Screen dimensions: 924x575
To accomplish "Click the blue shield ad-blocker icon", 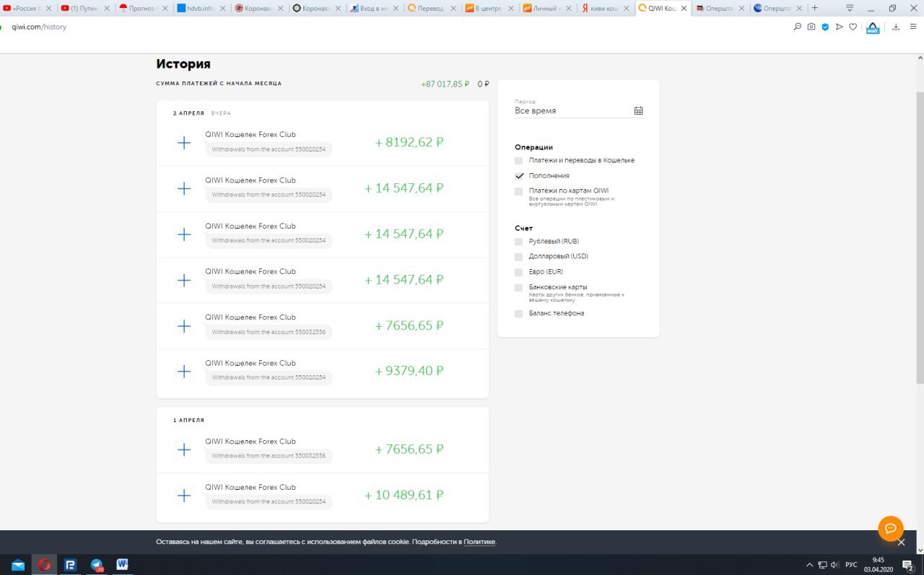I will point(825,27).
